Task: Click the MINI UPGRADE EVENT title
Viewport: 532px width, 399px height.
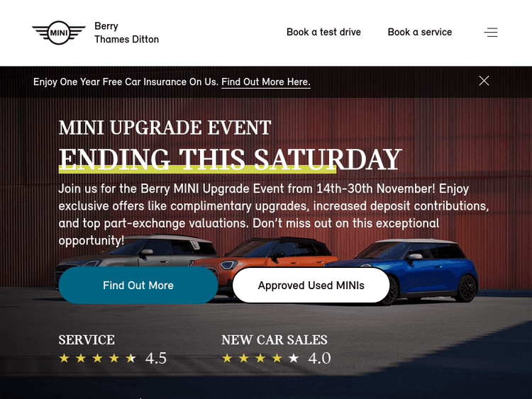Action: click(x=165, y=128)
